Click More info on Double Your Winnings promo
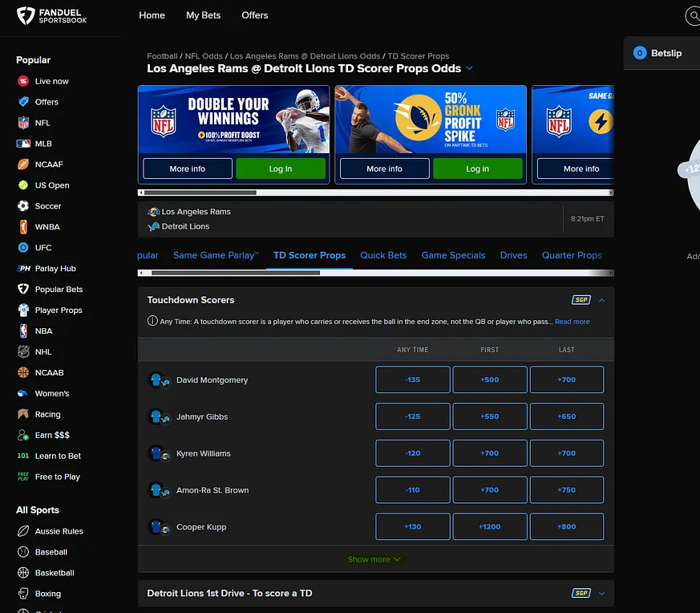The image size is (700, 613). click(188, 168)
